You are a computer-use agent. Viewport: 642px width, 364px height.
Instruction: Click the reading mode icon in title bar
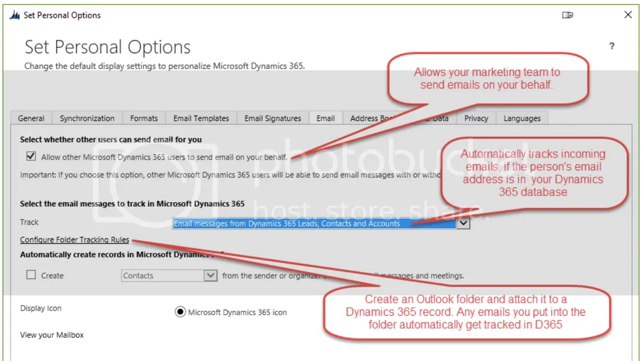pos(568,15)
